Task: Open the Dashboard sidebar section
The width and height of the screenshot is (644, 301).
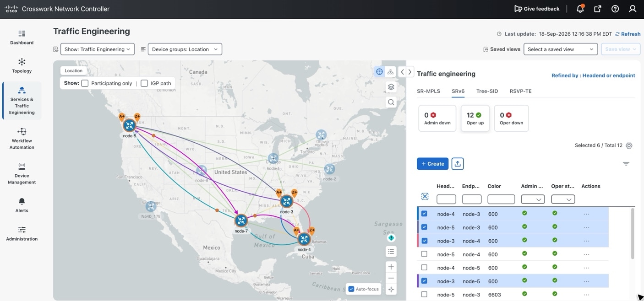Action: 22,38
